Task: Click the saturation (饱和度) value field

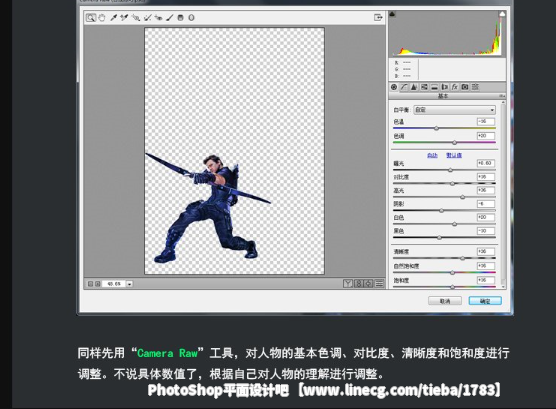Action: pyautogui.click(x=486, y=280)
